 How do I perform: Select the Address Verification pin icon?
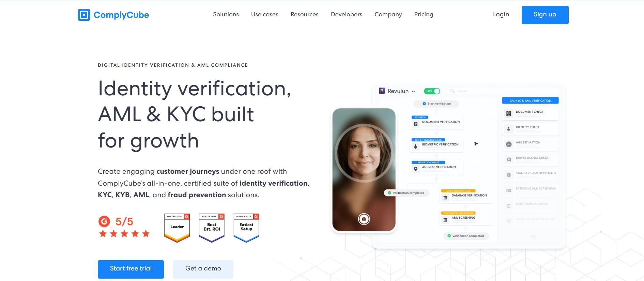click(415, 169)
